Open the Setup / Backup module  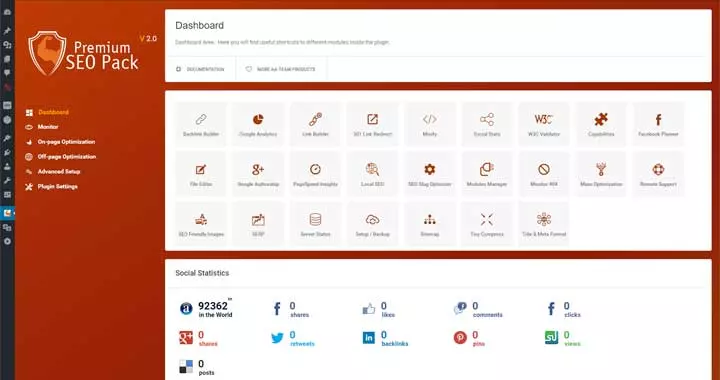[372, 224]
